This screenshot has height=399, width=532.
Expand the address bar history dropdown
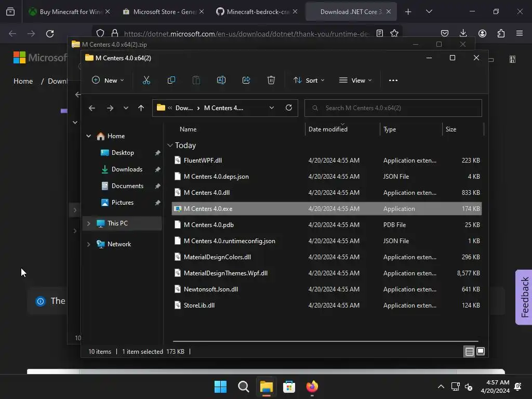coord(271,108)
